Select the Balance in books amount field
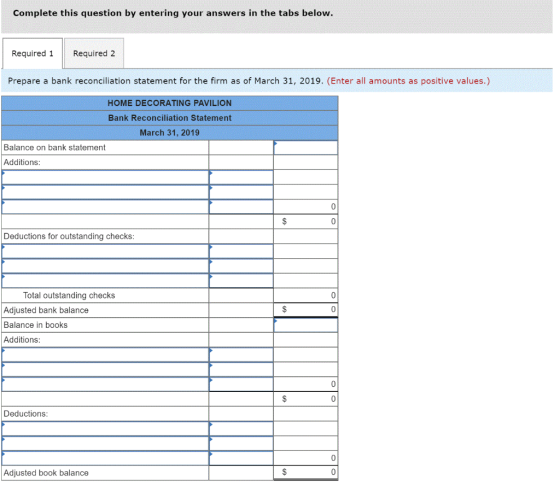 306,325
